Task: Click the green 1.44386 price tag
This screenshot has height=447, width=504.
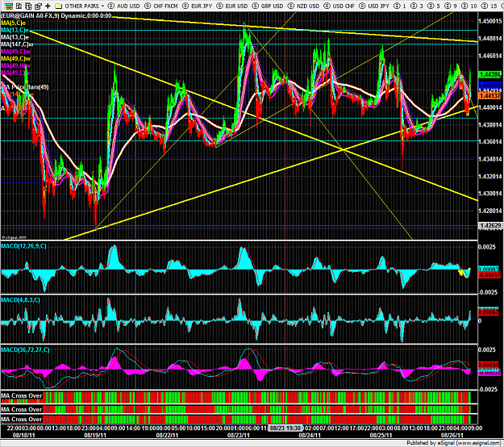Action: point(489,74)
